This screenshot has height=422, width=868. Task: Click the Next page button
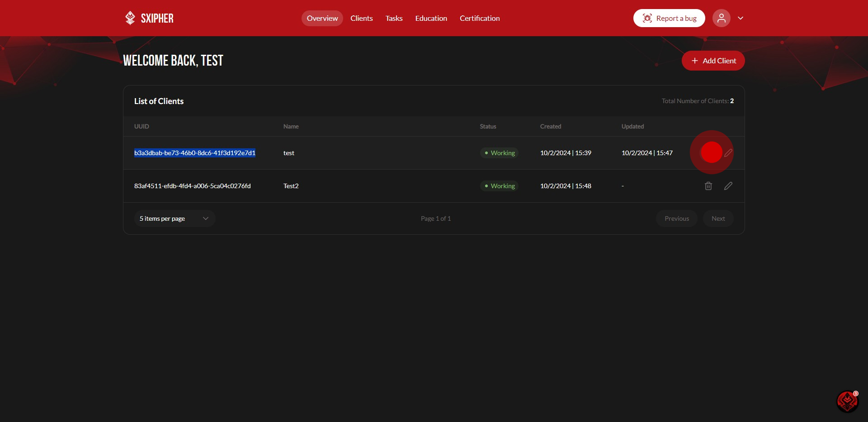718,218
